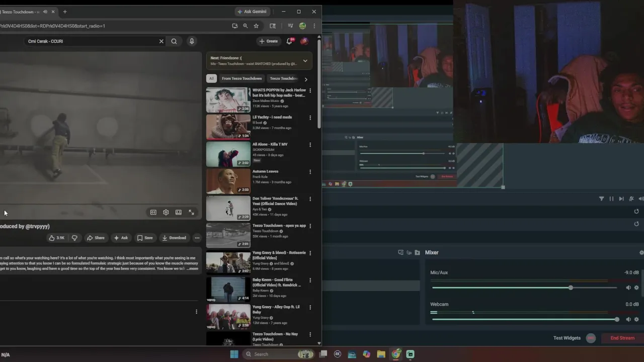Viewport: 644px width, 362px height.
Task: Enter fullscreen on the video player
Action: 191,212
